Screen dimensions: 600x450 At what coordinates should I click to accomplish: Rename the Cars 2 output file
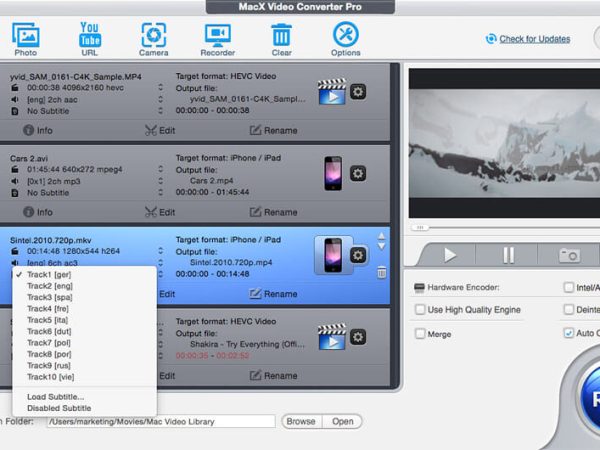point(273,212)
